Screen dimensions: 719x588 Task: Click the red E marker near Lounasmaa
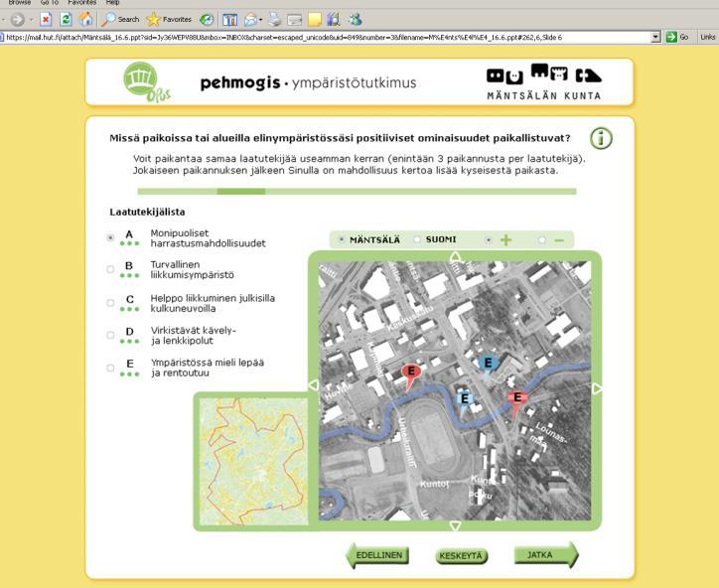(x=517, y=398)
